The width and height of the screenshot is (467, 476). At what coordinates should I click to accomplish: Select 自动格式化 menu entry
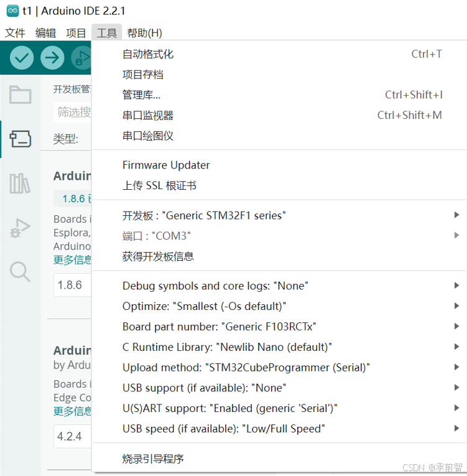click(x=279, y=54)
